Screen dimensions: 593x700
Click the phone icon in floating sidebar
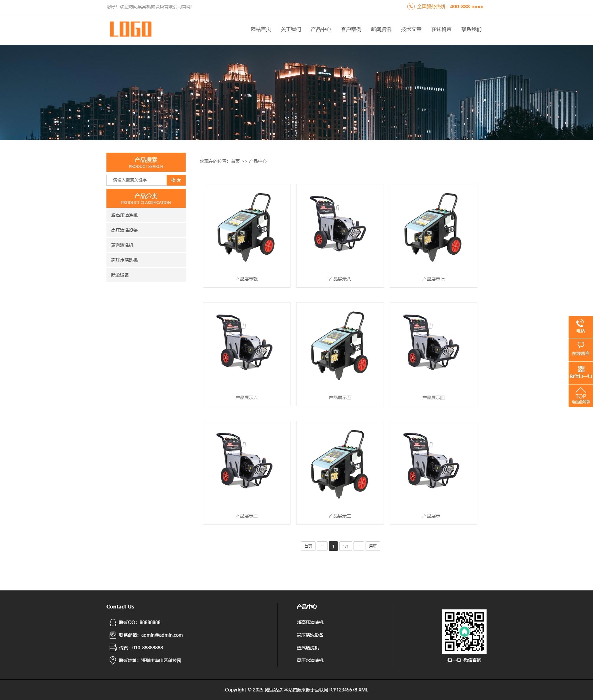(x=580, y=323)
